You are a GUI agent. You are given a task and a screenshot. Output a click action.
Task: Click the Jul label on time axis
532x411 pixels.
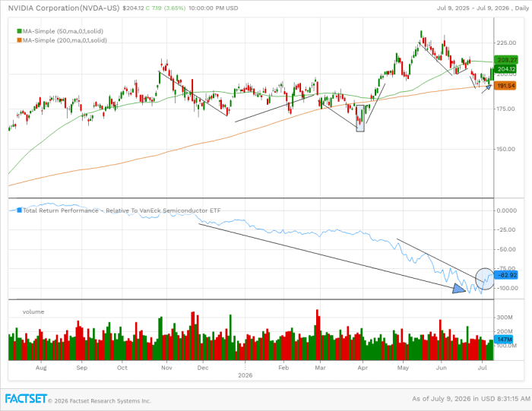[482, 368]
